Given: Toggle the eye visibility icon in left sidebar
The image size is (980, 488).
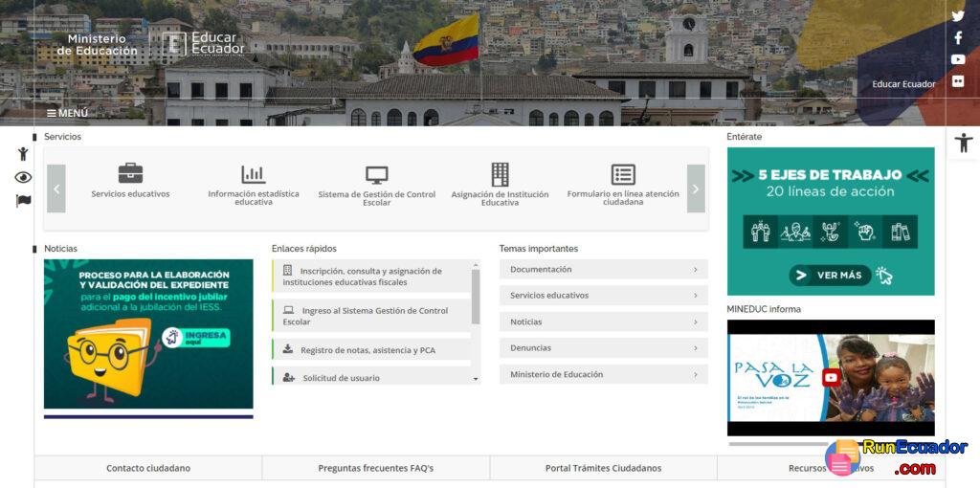Looking at the screenshot, I should 23,177.
